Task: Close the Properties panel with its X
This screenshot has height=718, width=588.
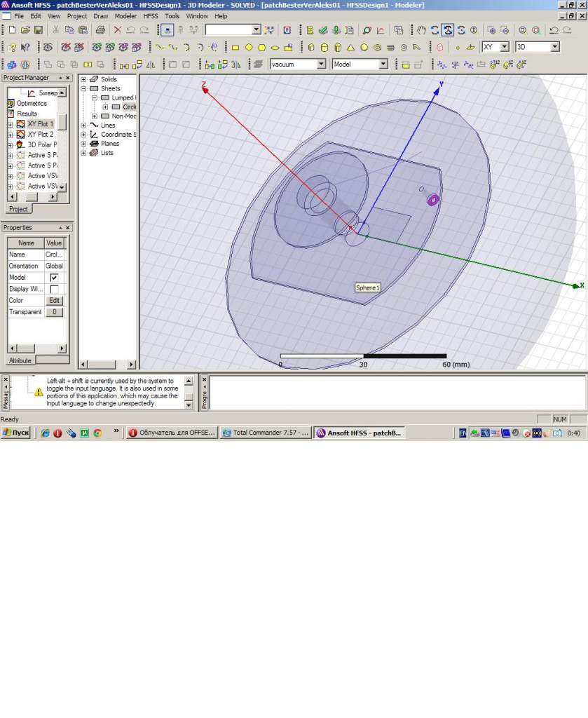Action: 68,228
